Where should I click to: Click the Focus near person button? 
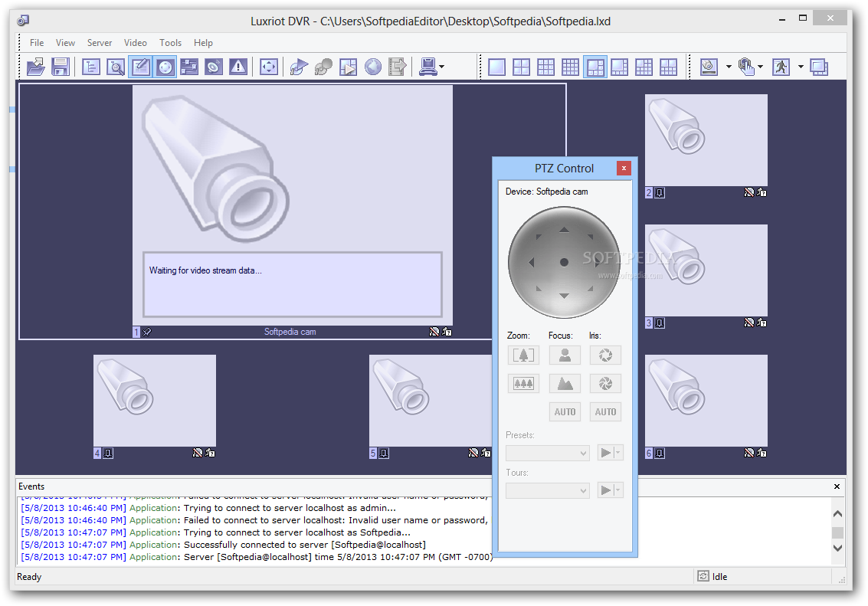(565, 355)
